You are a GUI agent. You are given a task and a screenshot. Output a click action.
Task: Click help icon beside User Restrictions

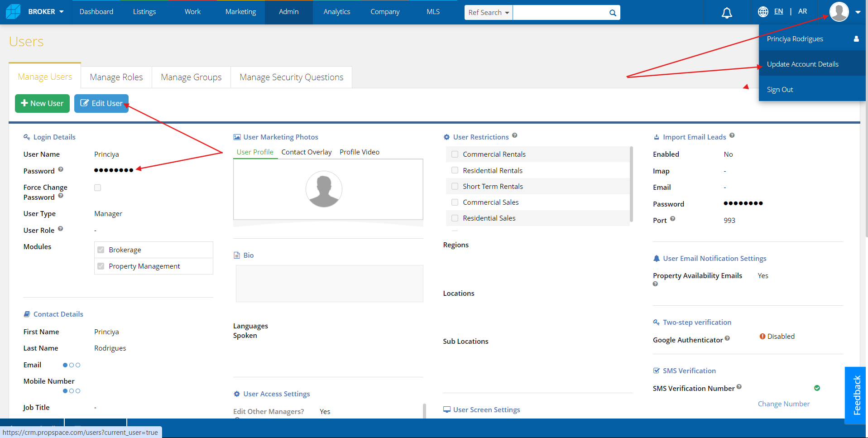coord(515,135)
